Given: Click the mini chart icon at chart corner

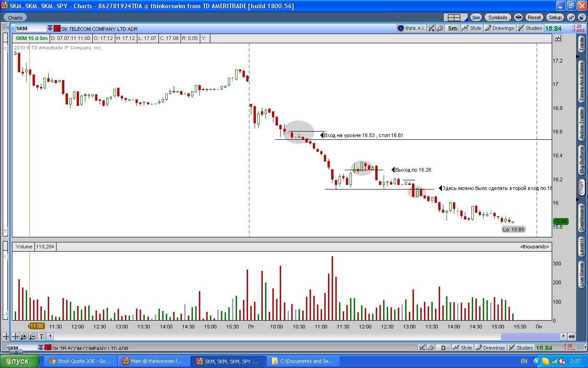Looking at the screenshot, I should pos(558,39).
